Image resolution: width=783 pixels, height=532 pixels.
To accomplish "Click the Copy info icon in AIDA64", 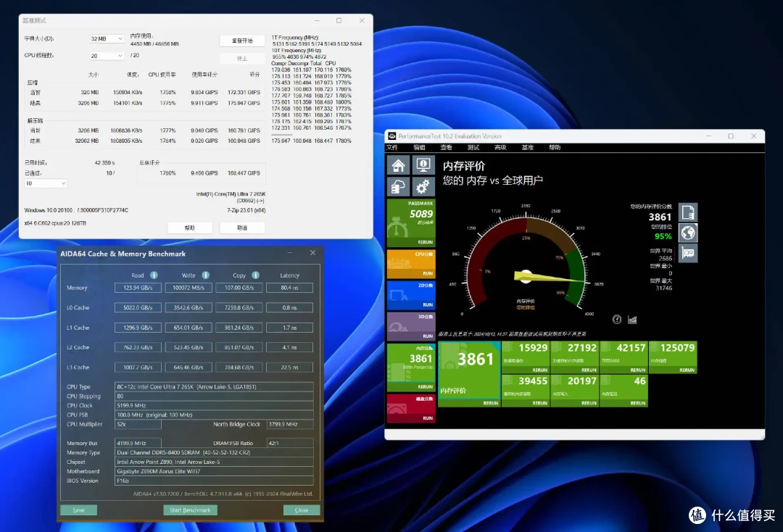I will pyautogui.click(x=255, y=275).
